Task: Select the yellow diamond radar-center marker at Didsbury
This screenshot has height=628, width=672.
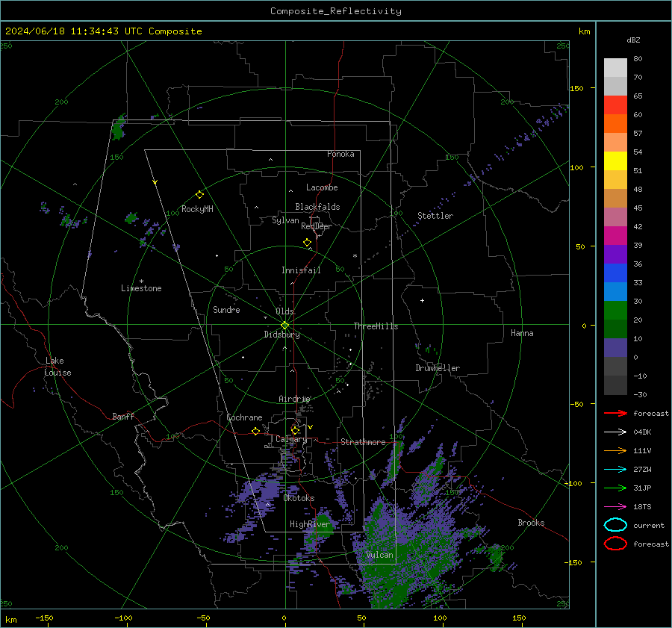Action: point(284,326)
